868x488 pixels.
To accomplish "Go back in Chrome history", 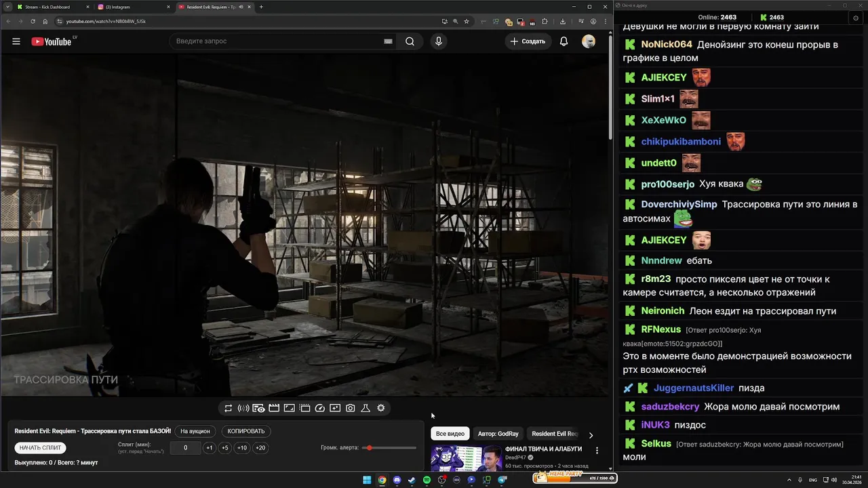I will point(8,21).
